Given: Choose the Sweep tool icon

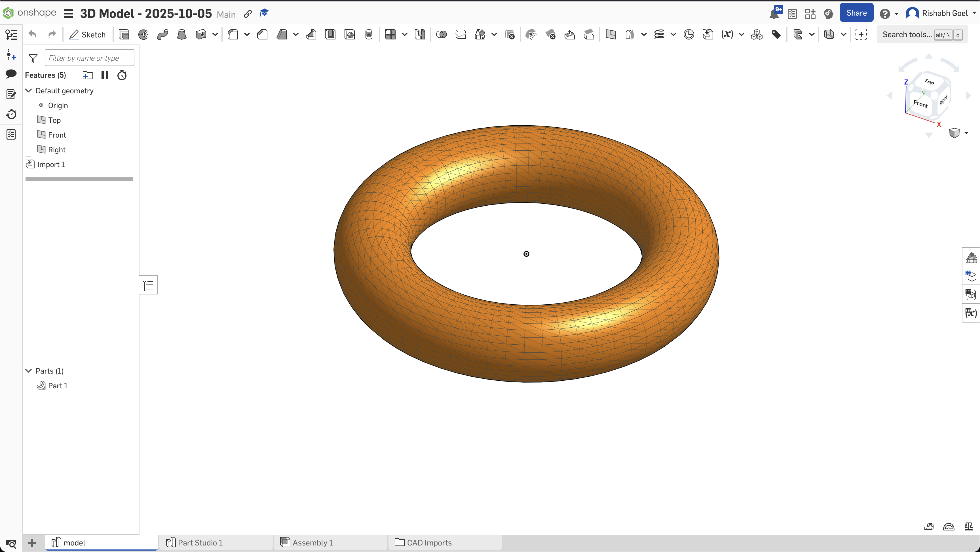Looking at the screenshot, I should click(163, 35).
